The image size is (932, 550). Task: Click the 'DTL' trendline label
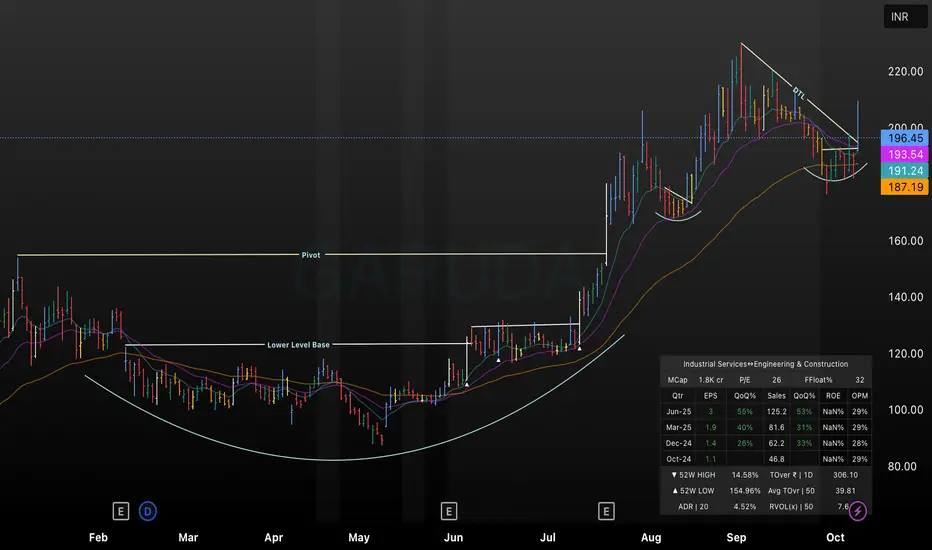coord(798,92)
